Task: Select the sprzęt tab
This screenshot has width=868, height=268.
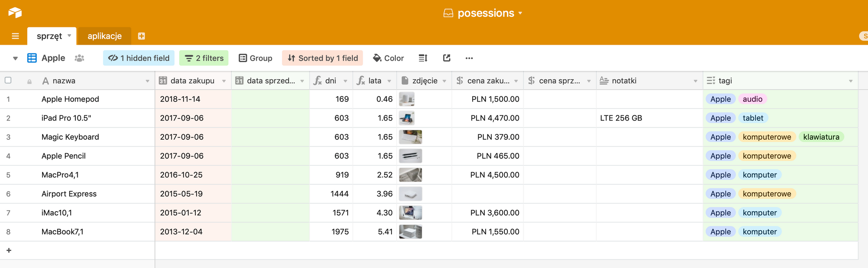Action: [x=49, y=36]
